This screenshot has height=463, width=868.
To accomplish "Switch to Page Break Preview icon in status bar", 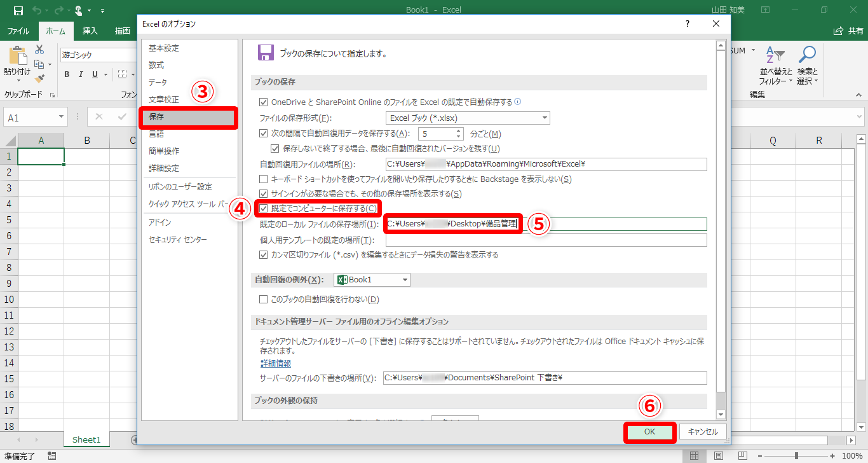I will [743, 456].
